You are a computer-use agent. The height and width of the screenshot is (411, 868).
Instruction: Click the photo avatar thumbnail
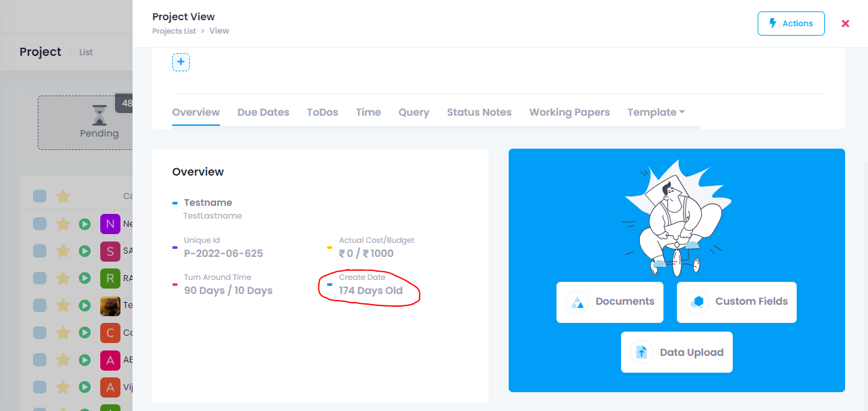pyautogui.click(x=110, y=305)
